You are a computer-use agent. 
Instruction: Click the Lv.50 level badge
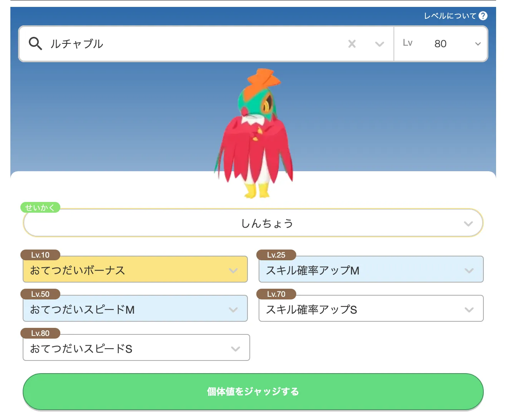(x=40, y=294)
